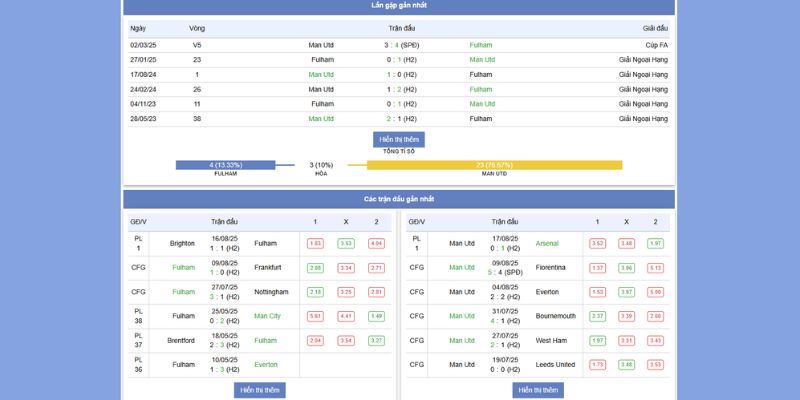Open the Brentford 2:3 Fulham match score
This screenshot has height=400, width=800.
pyautogui.click(x=225, y=345)
